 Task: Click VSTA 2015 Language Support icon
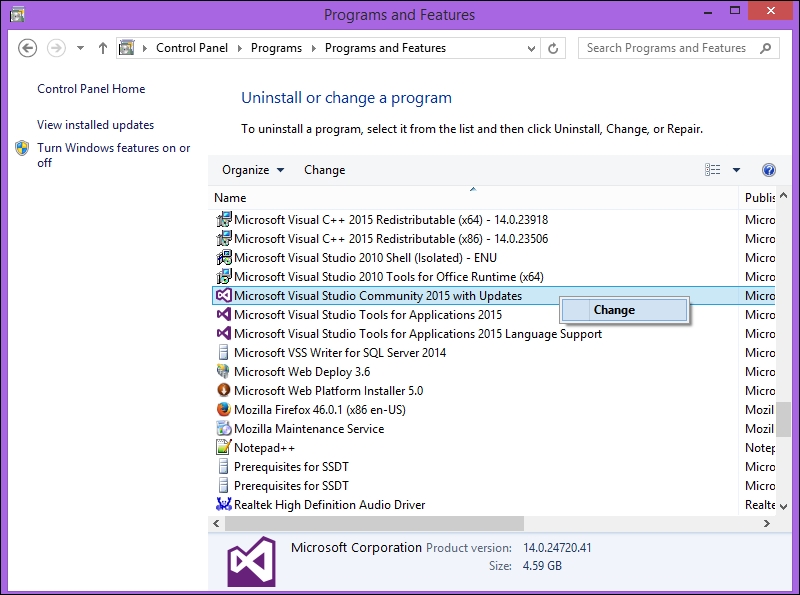click(x=223, y=333)
